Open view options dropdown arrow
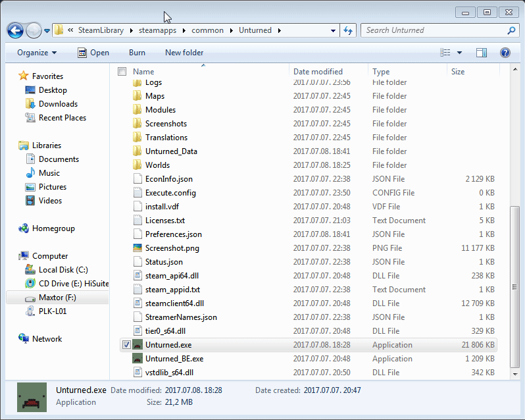 [459, 53]
